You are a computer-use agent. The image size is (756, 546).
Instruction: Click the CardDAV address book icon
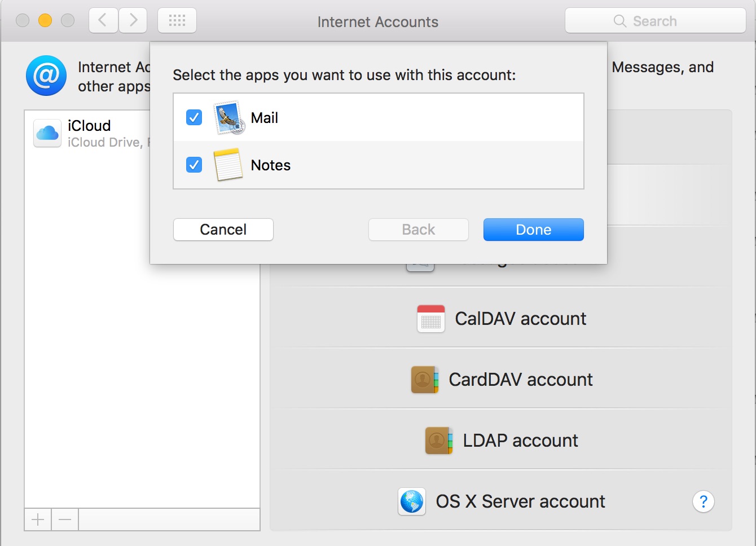pyautogui.click(x=425, y=380)
